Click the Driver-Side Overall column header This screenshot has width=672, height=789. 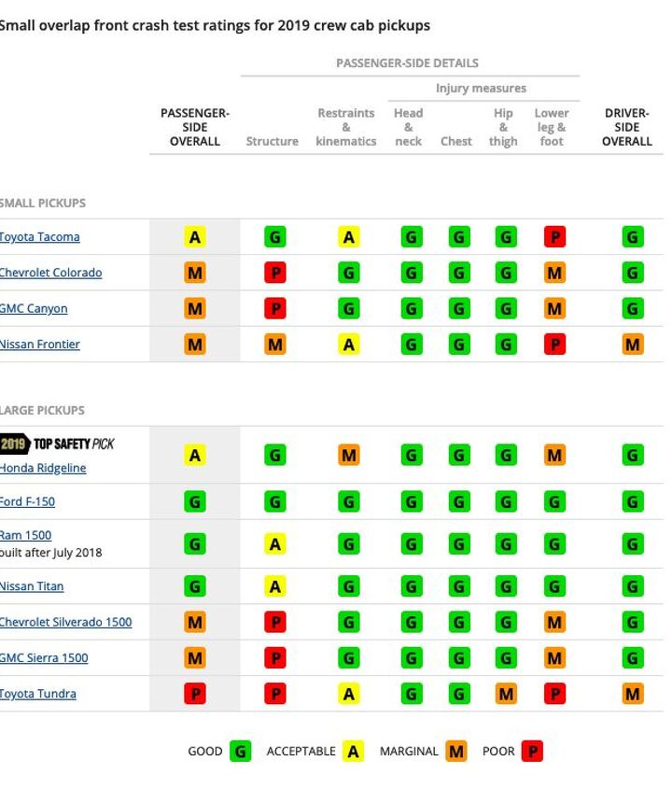(627, 128)
